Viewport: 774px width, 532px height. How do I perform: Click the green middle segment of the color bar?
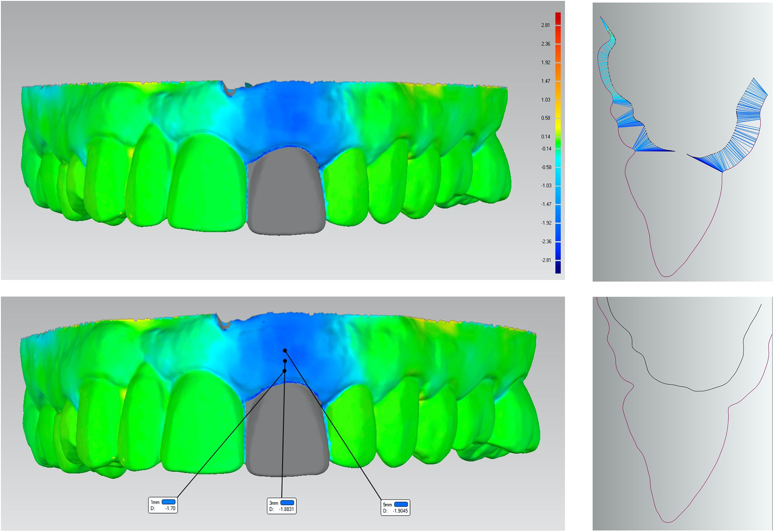coord(558,143)
